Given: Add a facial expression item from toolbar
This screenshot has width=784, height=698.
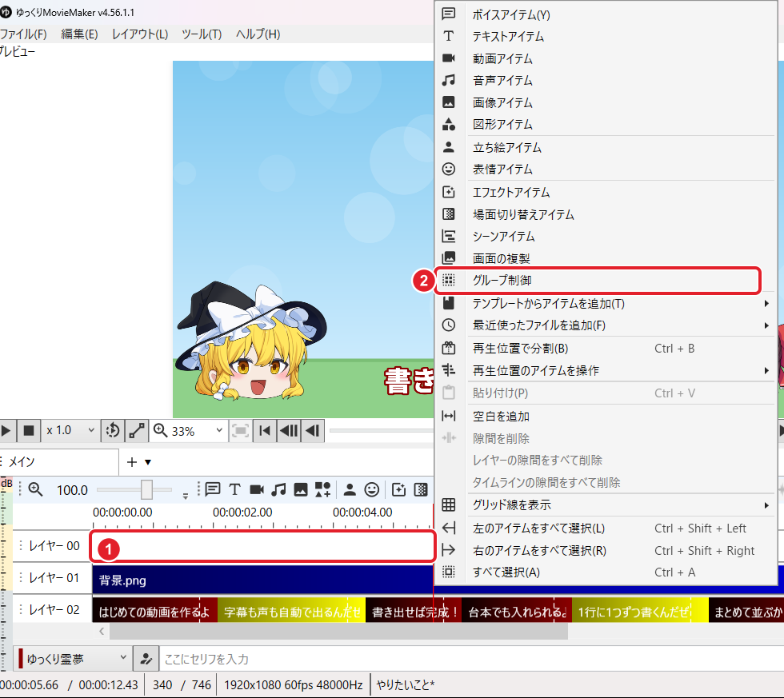Looking at the screenshot, I should 371,489.
